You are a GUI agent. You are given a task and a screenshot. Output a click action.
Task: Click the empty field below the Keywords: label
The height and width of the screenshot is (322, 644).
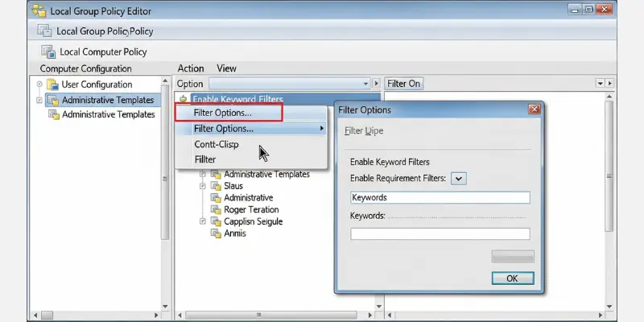click(x=440, y=234)
